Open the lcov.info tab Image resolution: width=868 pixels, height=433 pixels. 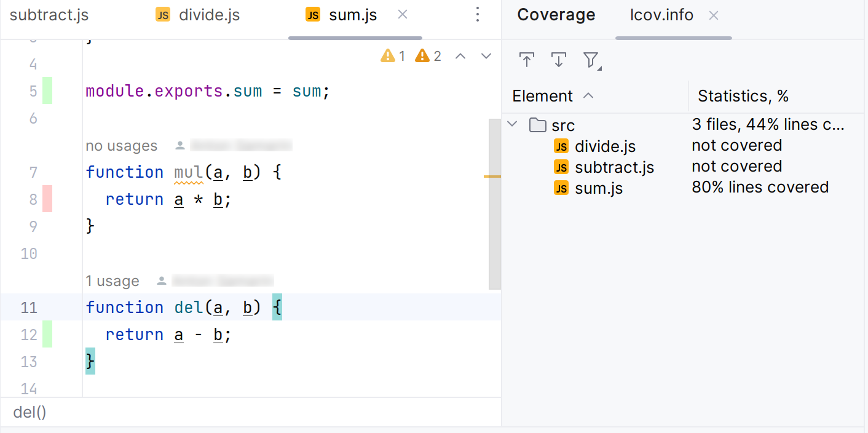tap(661, 14)
